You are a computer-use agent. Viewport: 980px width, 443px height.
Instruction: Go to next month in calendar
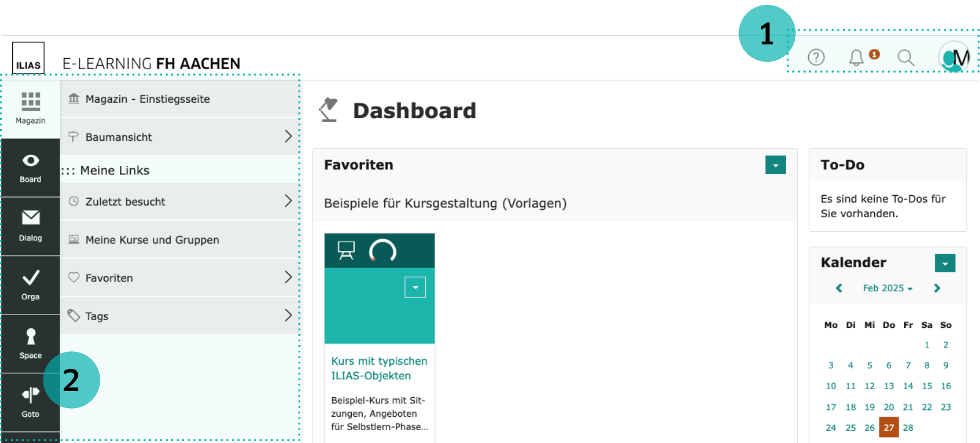click(x=937, y=288)
